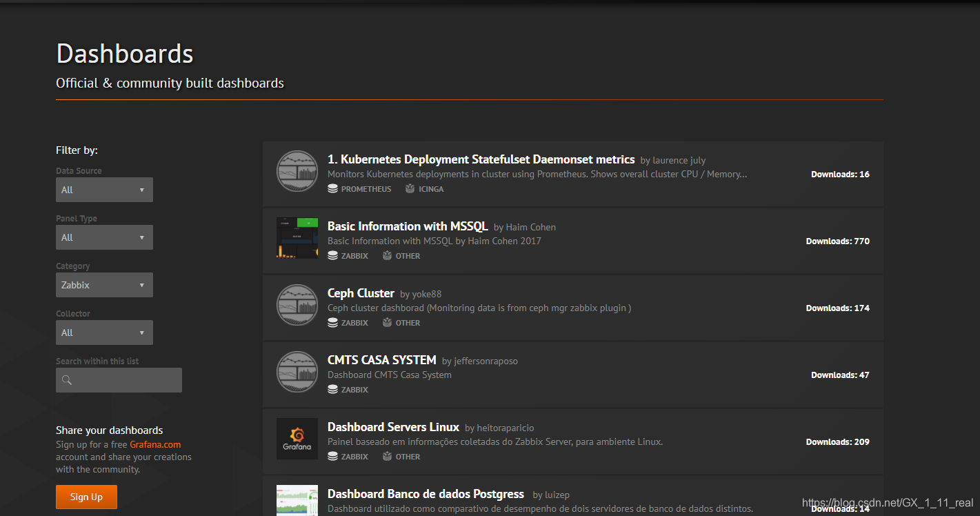
Task: Open the Ceph Cluster dashboard
Action: (x=361, y=293)
